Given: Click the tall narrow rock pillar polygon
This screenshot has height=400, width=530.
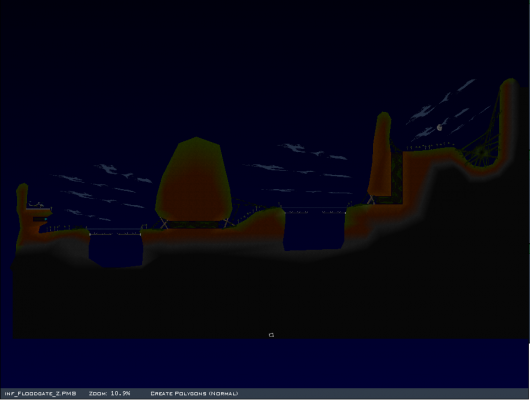Looking at the screenshot, I should pos(380,154).
